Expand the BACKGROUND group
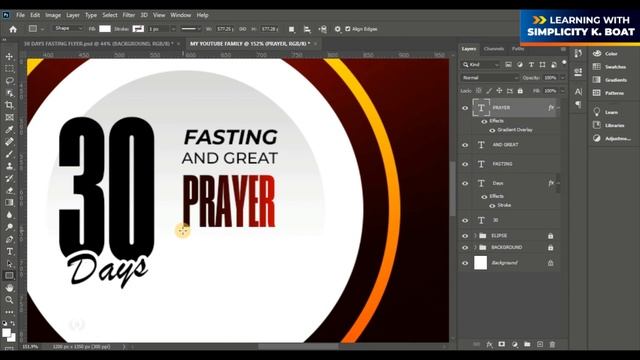Viewport: 640px width, 360px height. point(475,248)
